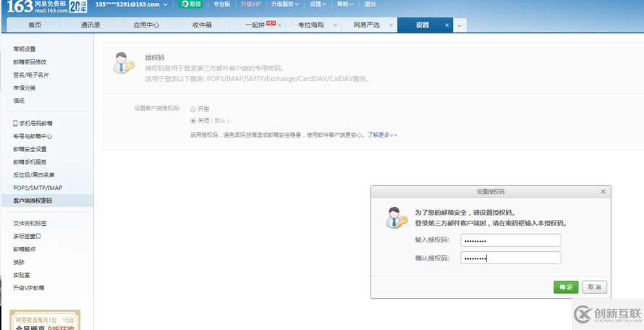Expand the account email dropdown arrow

click(165, 4)
